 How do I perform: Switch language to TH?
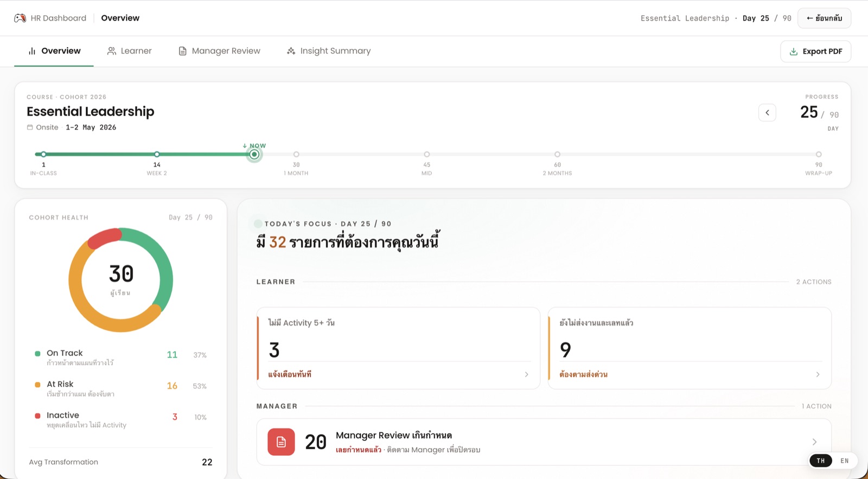(821, 461)
